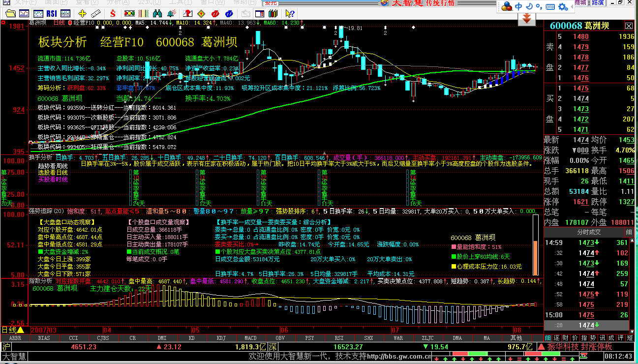Click the yellow diamond toolbar icon
The width and height of the screenshot is (638, 364).
coord(201,13)
